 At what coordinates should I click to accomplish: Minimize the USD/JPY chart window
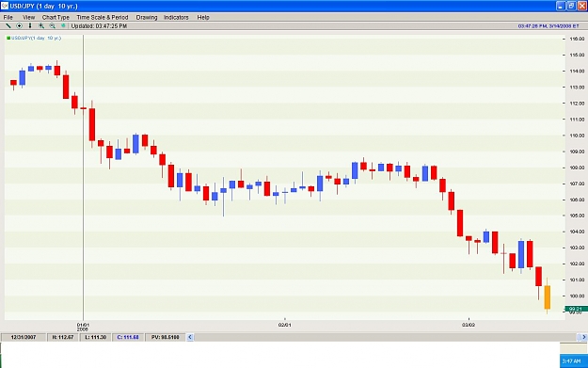561,6
